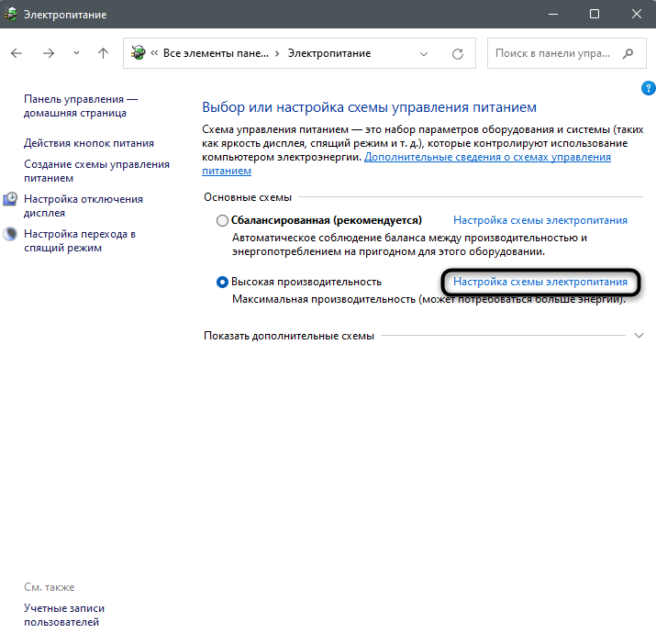Select the Высокая производительность radio button
This screenshot has width=656, height=644.
point(222,282)
